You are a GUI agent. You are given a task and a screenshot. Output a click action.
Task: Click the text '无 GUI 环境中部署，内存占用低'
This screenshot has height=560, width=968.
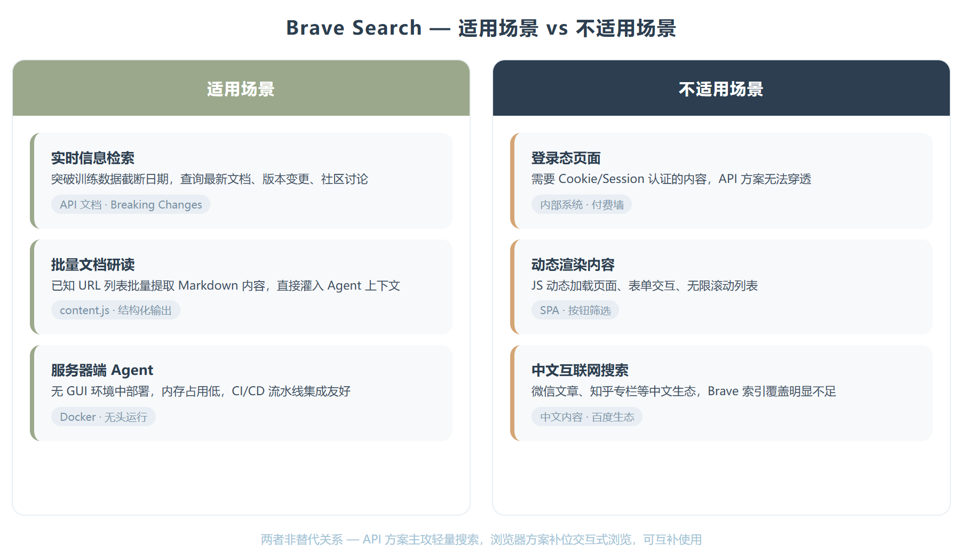[136, 391]
